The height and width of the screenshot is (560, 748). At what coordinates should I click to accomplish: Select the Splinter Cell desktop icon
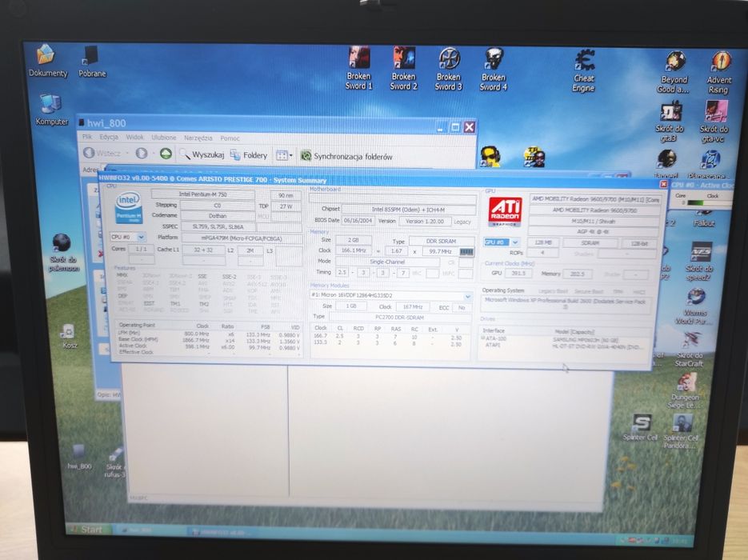tap(640, 427)
